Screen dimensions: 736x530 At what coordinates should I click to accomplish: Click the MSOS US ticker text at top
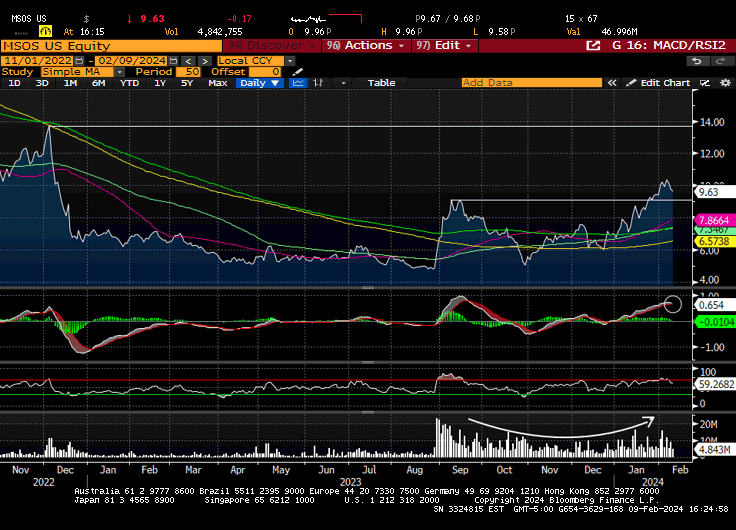pyautogui.click(x=29, y=19)
